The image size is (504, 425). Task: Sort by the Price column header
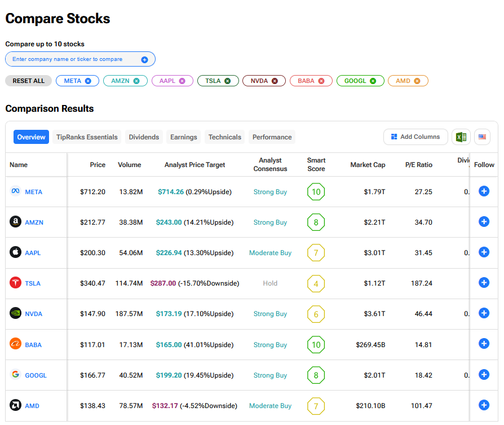click(98, 165)
